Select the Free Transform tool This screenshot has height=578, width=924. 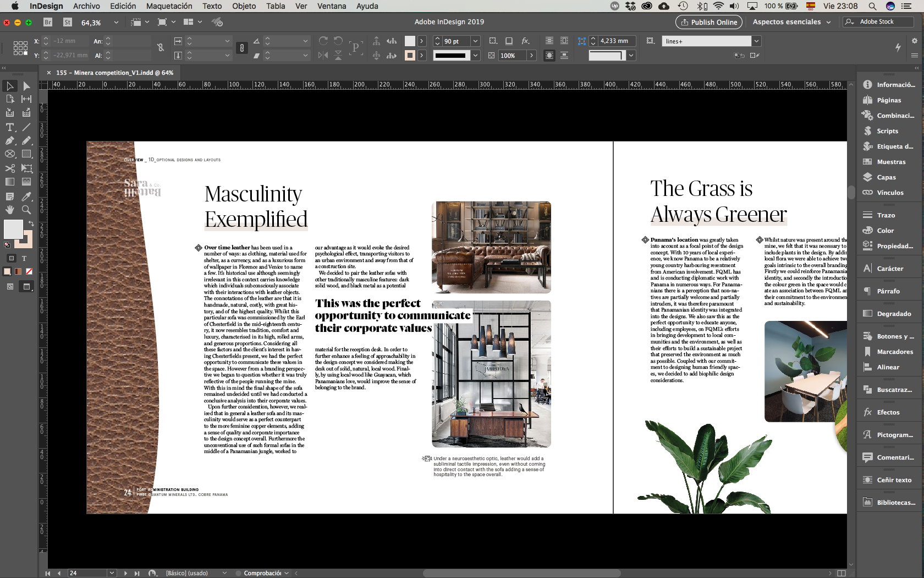pyautogui.click(x=26, y=168)
